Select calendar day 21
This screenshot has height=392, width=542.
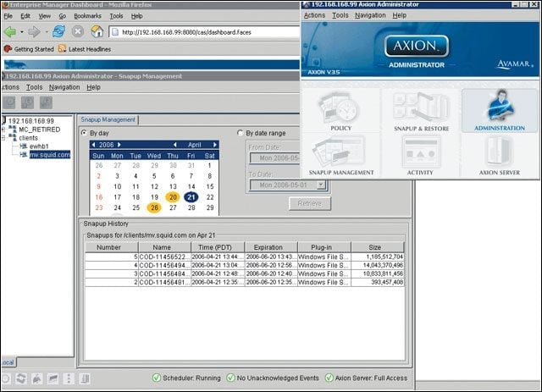(x=191, y=197)
